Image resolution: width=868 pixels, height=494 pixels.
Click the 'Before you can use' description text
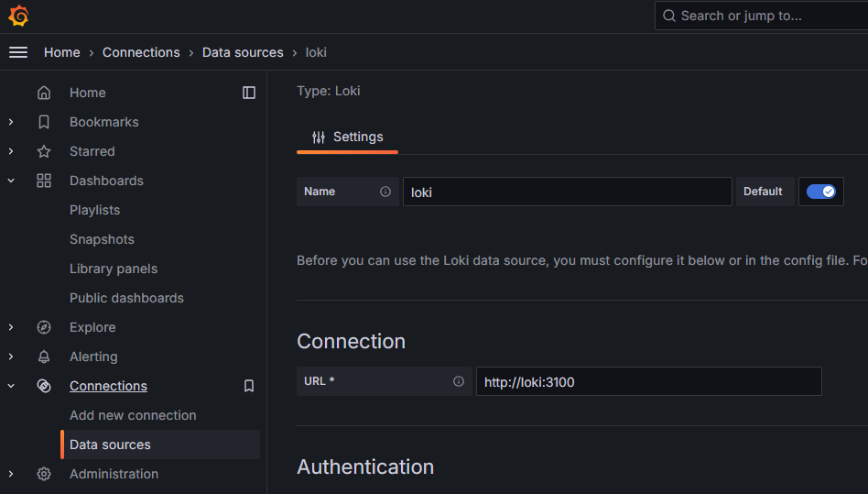582,260
